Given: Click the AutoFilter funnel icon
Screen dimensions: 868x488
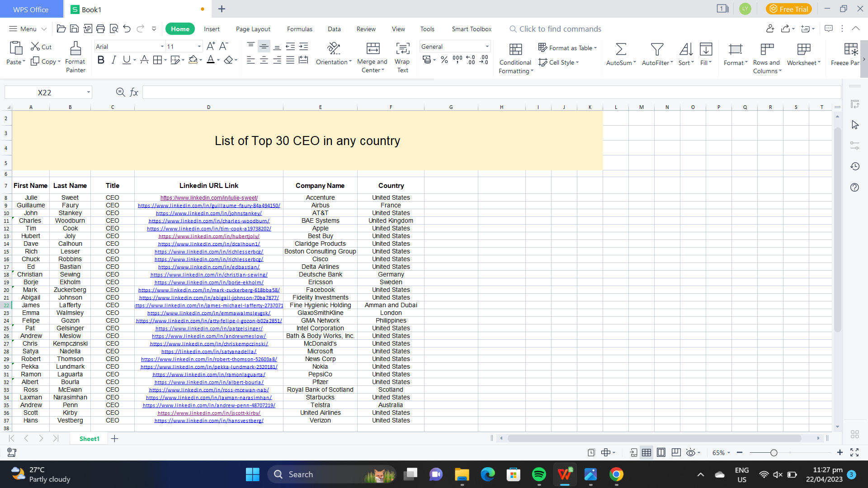Looking at the screenshot, I should (657, 49).
